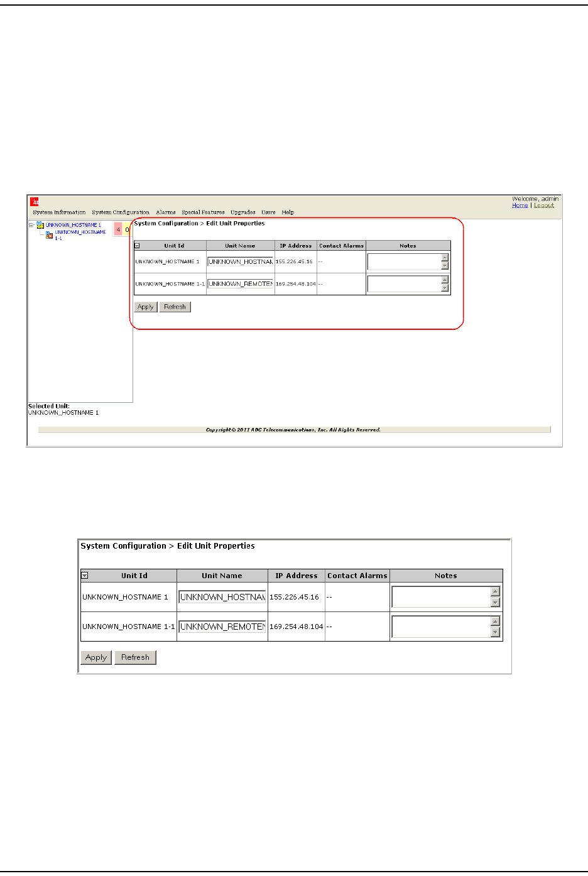Click the yellow alarm count 0 badge
The image size is (588, 876).
point(127,230)
